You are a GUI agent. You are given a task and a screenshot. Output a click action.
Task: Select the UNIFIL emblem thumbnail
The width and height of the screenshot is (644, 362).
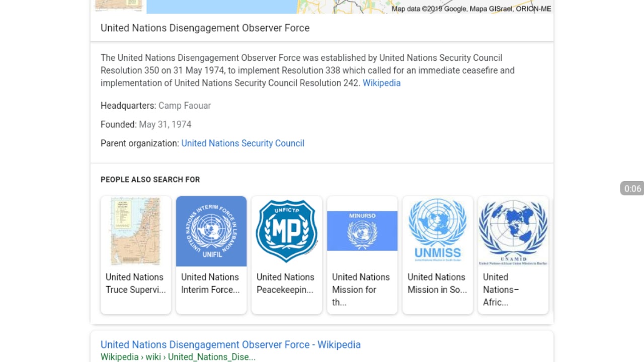(x=211, y=231)
